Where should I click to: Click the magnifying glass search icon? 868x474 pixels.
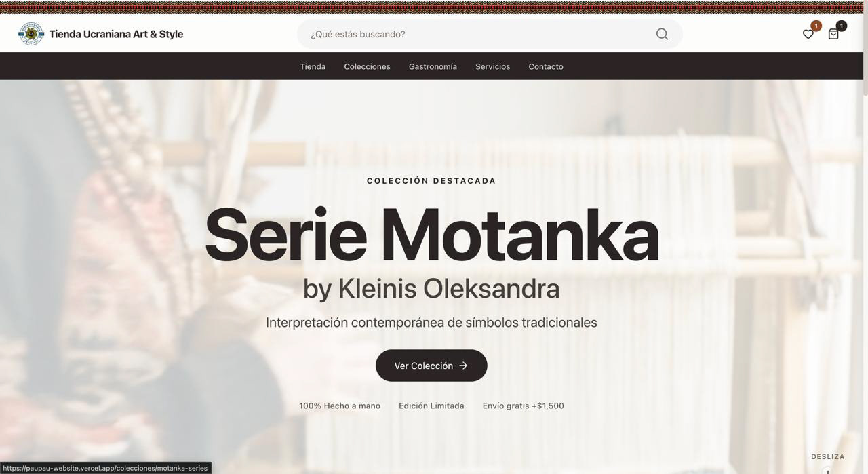(662, 34)
